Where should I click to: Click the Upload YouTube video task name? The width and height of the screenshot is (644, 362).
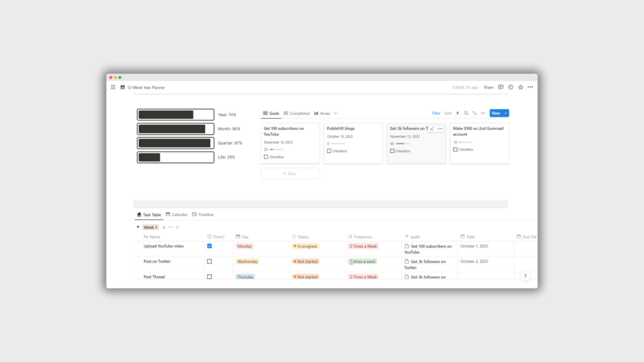click(163, 246)
